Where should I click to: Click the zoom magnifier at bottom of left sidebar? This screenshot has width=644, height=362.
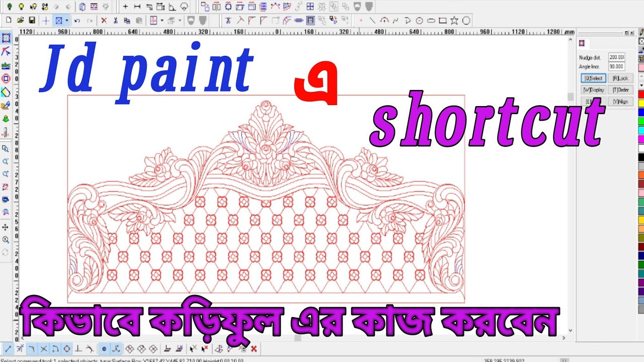pyautogui.click(x=6, y=240)
